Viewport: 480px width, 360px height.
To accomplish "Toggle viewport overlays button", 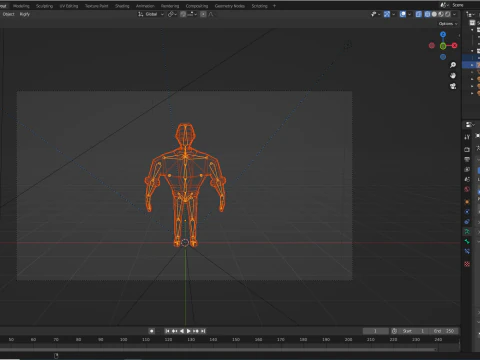I will (x=403, y=14).
